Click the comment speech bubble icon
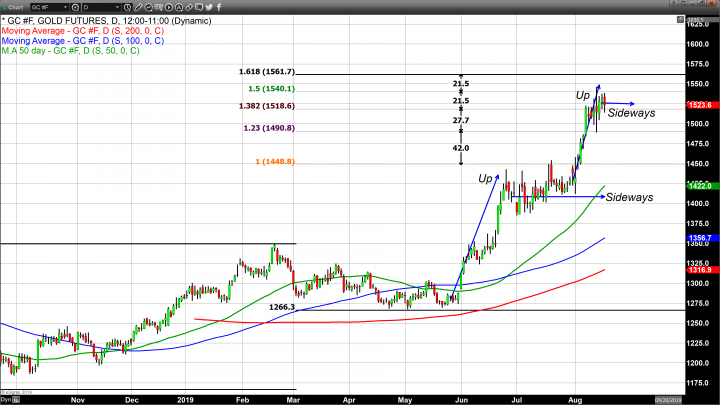Screen dimensions: 720x405 (199, 7)
